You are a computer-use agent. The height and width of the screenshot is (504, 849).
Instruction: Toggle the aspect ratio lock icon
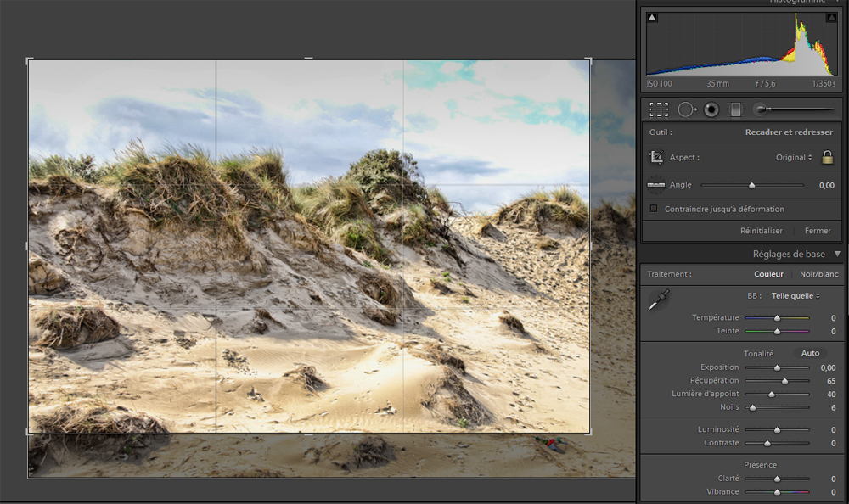[x=827, y=157]
